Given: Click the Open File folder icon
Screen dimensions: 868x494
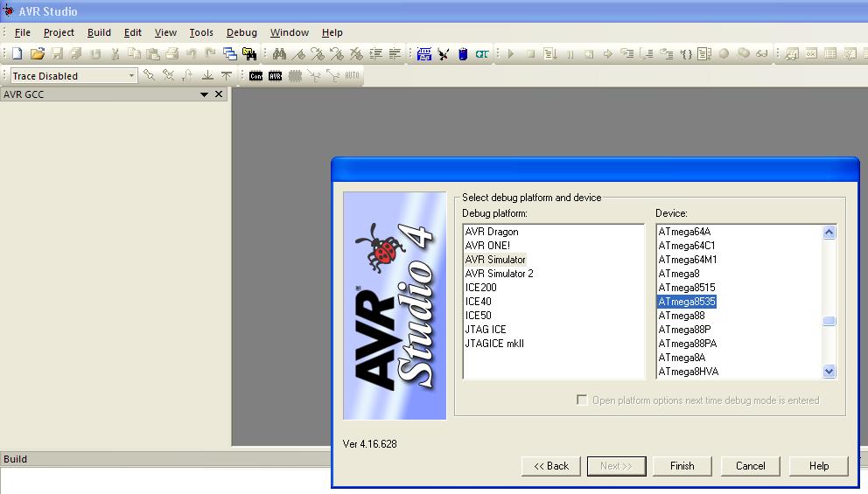Looking at the screenshot, I should coord(37,54).
